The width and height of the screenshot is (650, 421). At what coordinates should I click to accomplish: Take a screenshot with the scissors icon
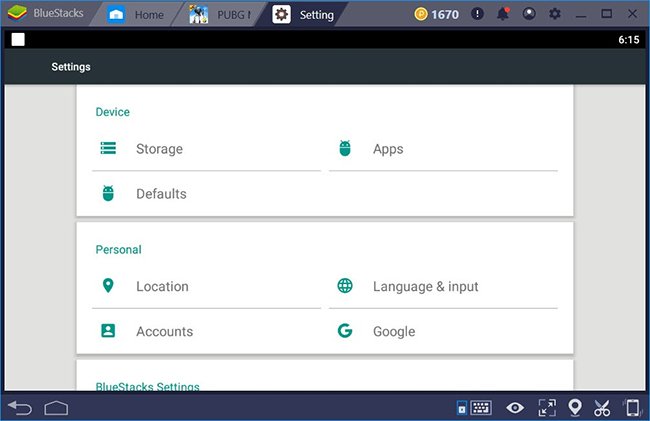tap(602, 407)
